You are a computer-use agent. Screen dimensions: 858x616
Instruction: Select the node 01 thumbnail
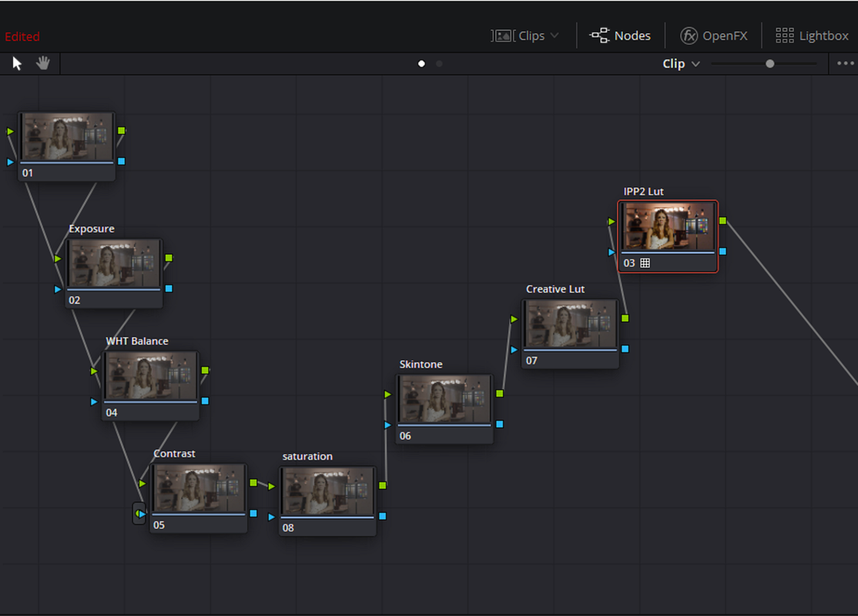click(x=67, y=137)
